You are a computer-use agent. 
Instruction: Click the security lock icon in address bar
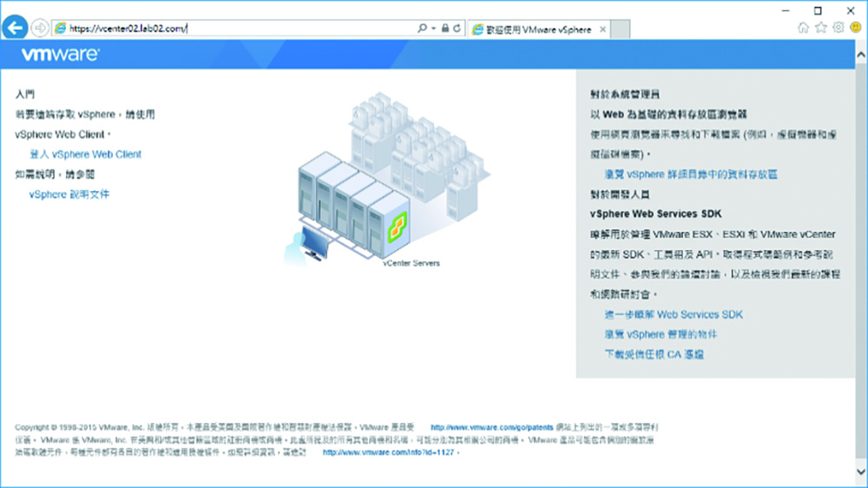coord(445,28)
